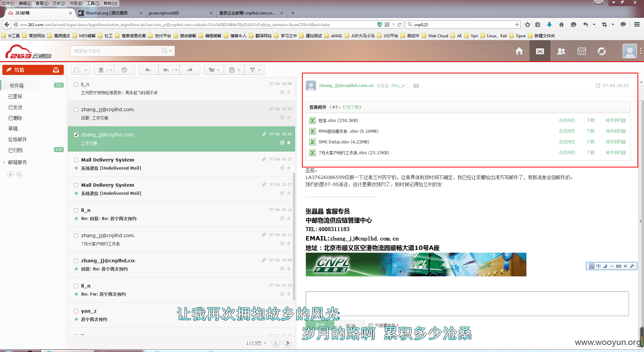Uncheck the selected 工作交接 message checkbox
The width and height of the screenshot is (644, 352).
click(76, 135)
